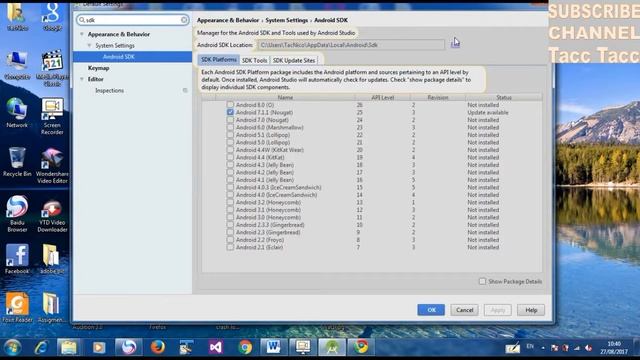Collapse the Editor tree node
Viewport: 640px width, 360px height.
[82, 79]
